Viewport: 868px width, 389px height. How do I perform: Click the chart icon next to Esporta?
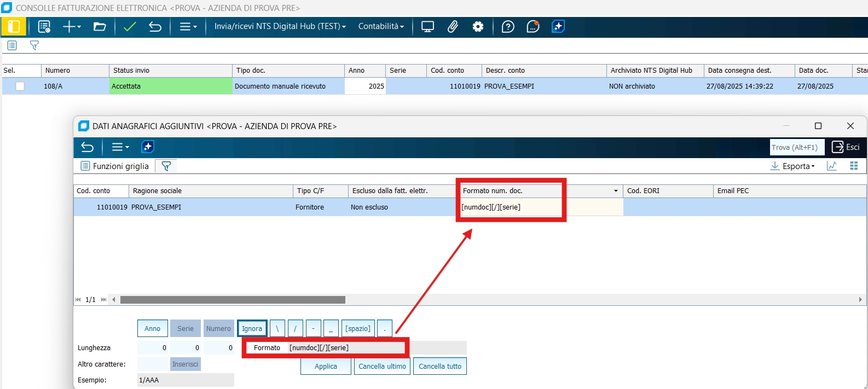pyautogui.click(x=832, y=166)
